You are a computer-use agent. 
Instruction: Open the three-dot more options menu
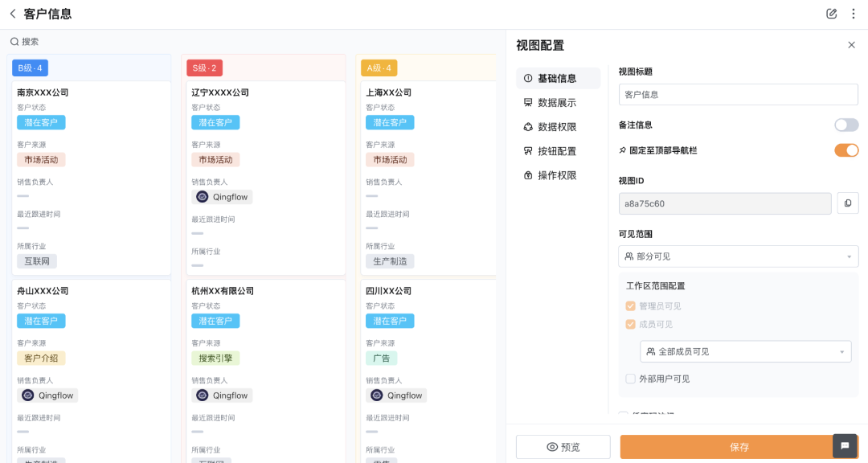852,14
